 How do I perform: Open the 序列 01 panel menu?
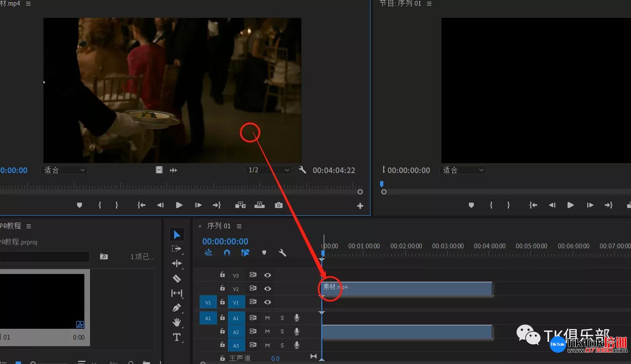(239, 226)
